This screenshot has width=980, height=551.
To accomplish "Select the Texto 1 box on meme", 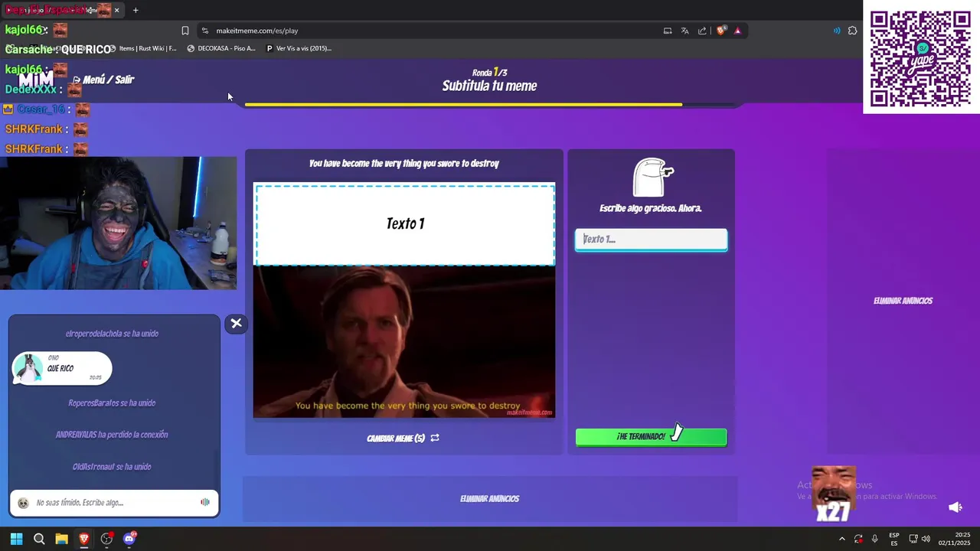I will [x=405, y=223].
